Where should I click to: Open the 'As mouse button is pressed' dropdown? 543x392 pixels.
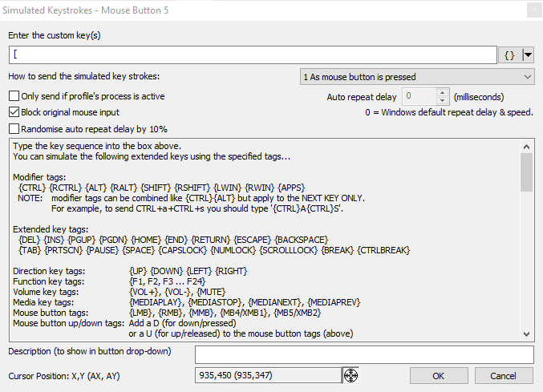(417, 77)
